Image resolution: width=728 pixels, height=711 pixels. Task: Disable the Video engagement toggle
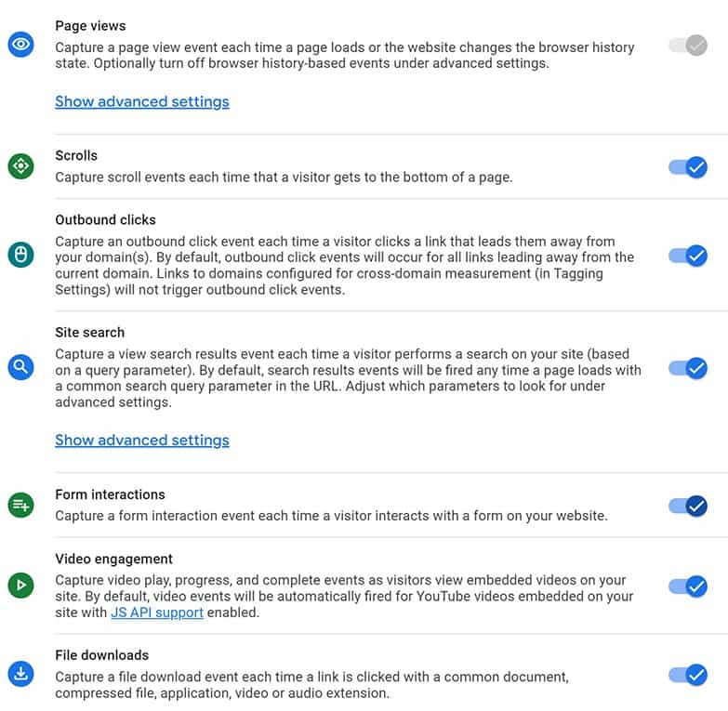tap(688, 586)
